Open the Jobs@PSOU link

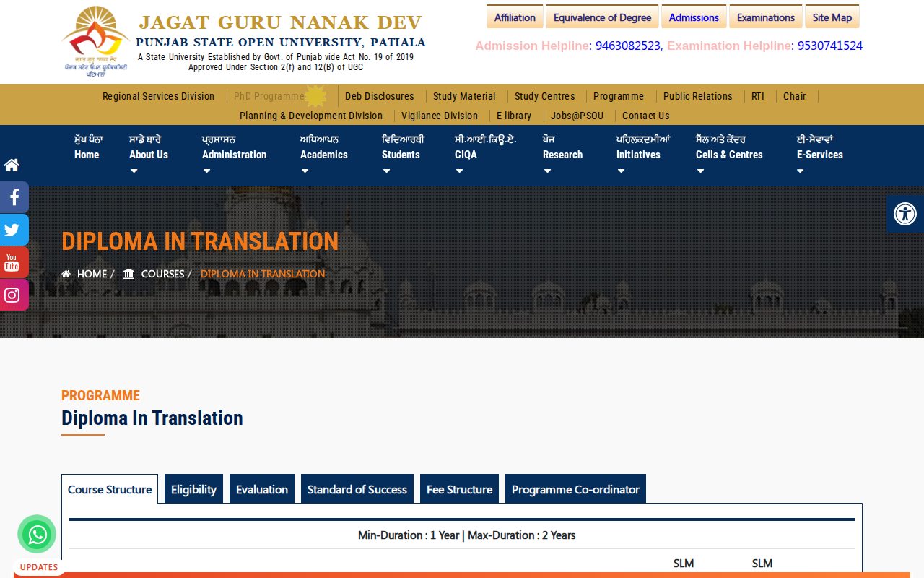(577, 116)
